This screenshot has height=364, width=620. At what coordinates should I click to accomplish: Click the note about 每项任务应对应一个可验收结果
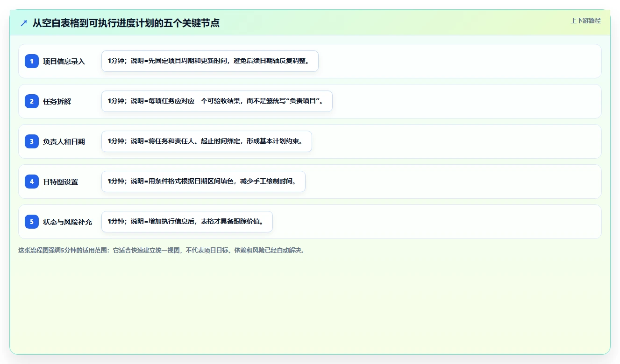click(x=217, y=101)
